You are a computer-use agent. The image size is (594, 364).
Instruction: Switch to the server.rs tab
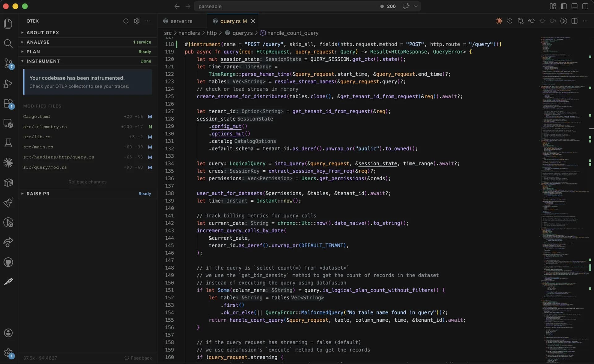pos(181,21)
